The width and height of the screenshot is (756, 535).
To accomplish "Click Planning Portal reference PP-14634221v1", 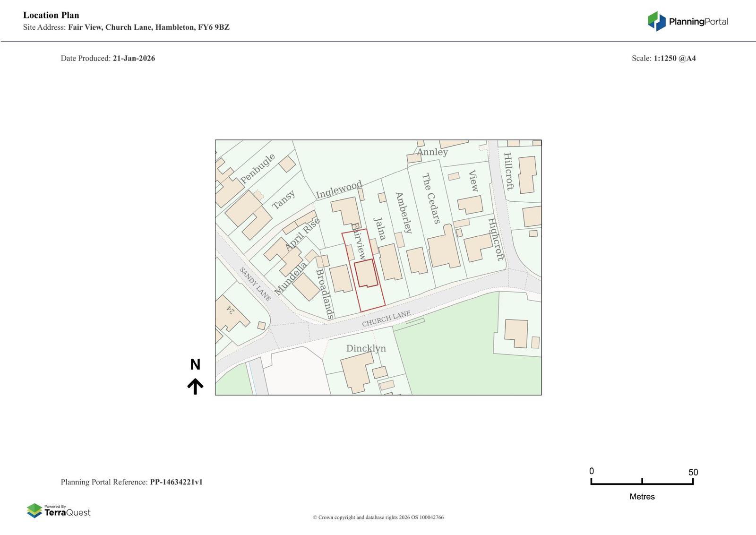I will tap(176, 482).
